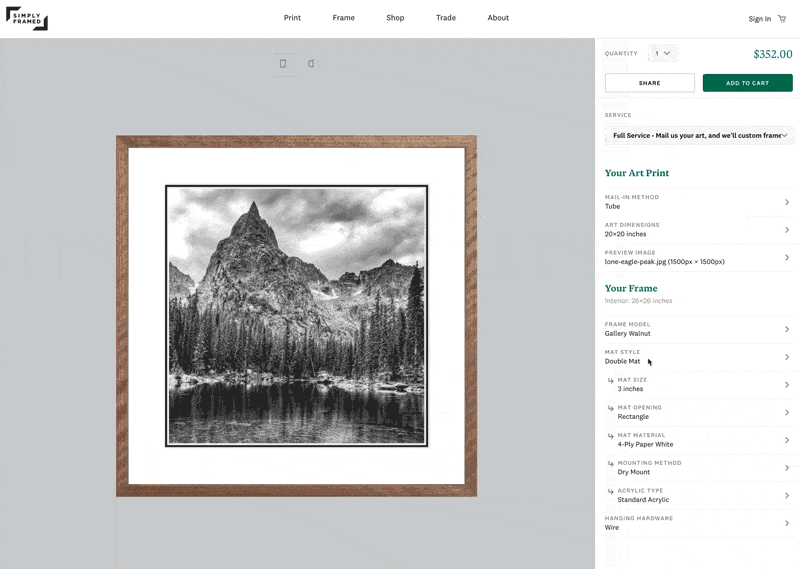Click the Frame Model row arrow
The image size is (800, 569).
(x=786, y=329)
